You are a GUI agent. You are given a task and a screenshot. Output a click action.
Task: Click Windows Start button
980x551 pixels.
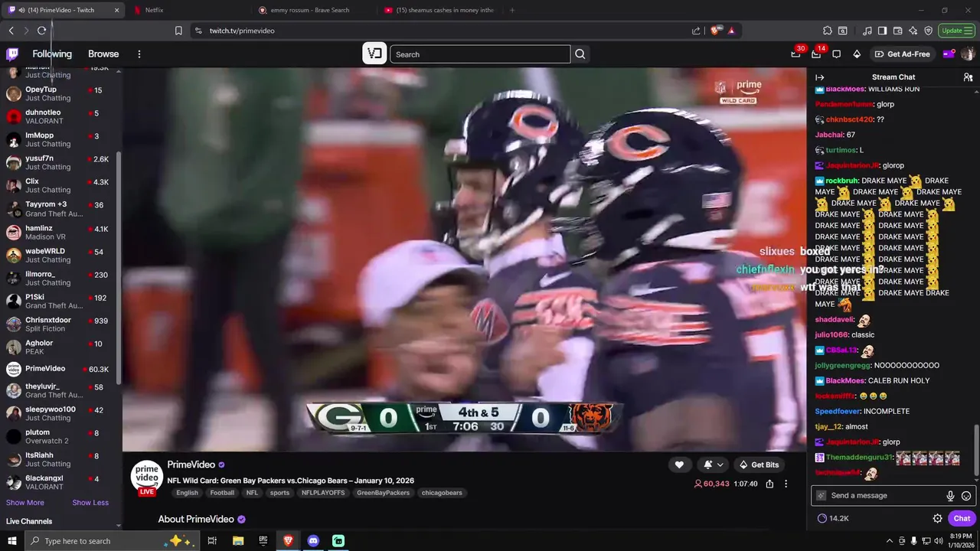tap(11, 541)
